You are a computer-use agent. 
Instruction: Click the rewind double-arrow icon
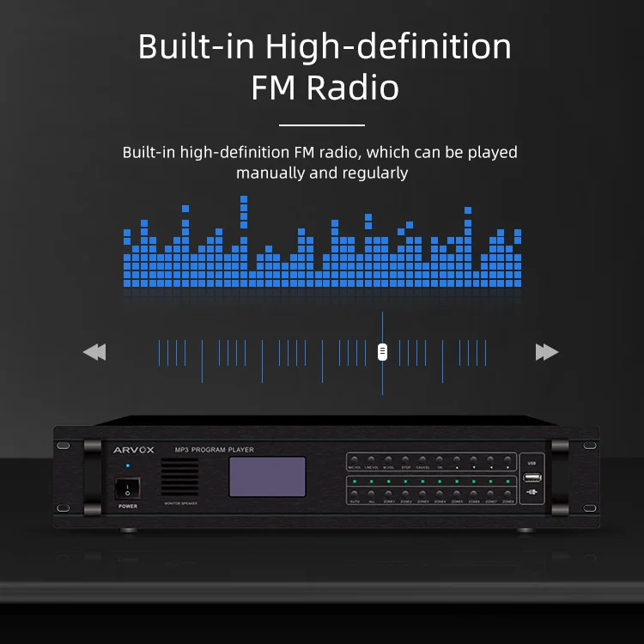(x=94, y=352)
